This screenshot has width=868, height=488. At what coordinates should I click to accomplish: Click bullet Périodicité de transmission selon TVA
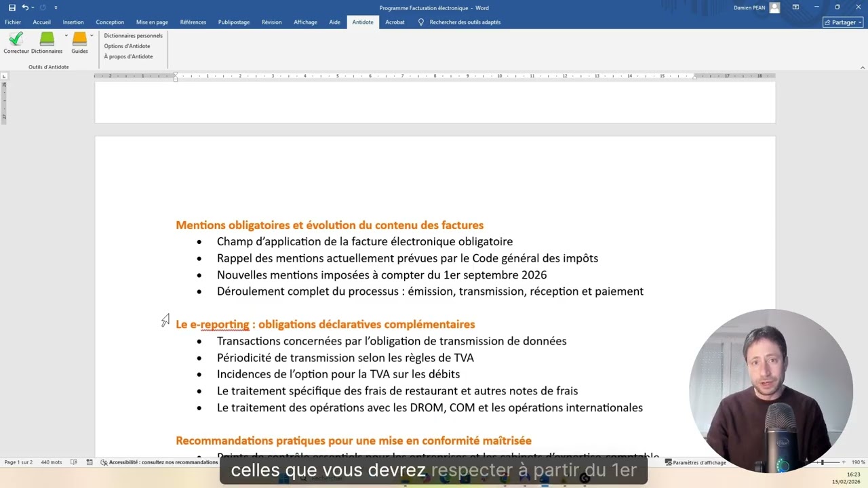pos(345,358)
